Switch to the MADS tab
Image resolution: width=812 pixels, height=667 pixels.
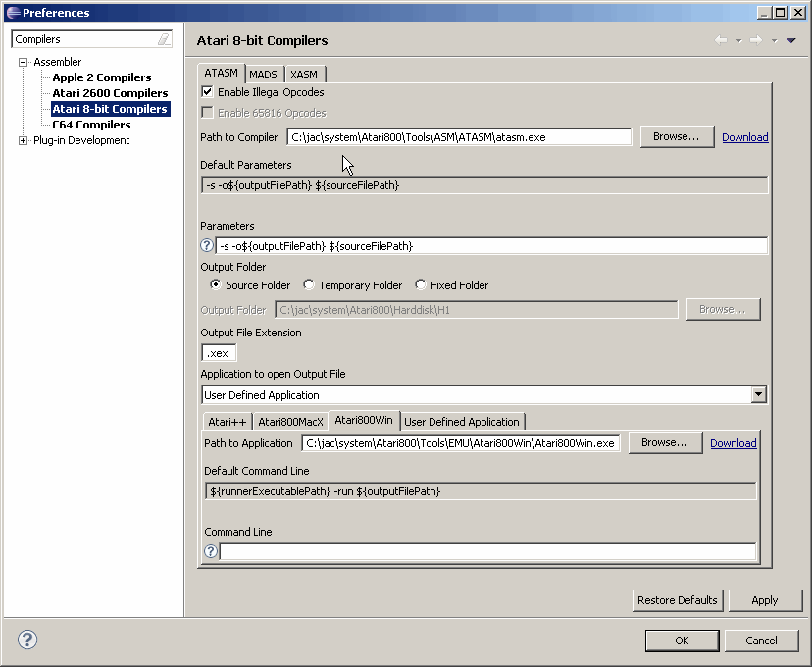(263, 75)
